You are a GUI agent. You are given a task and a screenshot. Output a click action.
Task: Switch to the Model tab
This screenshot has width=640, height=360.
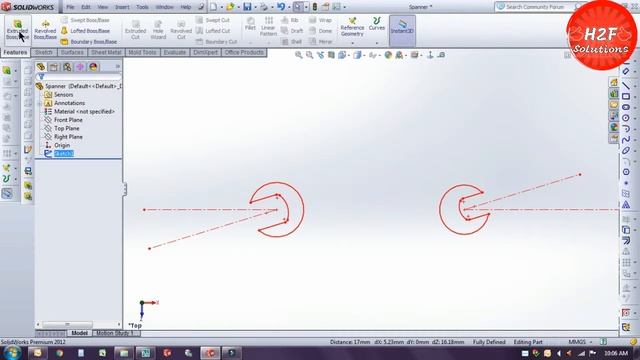click(80, 333)
